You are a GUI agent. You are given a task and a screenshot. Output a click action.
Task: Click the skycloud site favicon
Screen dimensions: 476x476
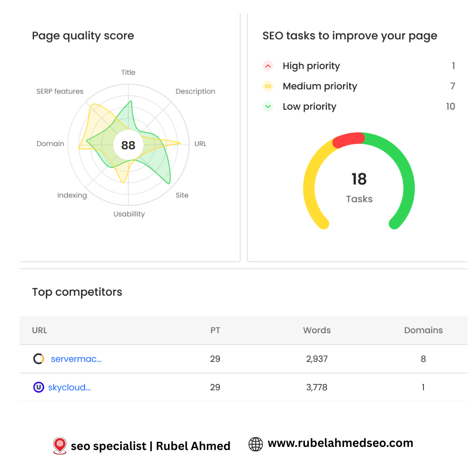pos(39,387)
